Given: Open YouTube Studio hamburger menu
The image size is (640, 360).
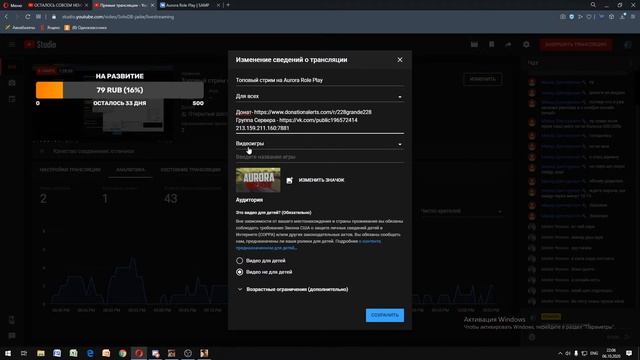Looking at the screenshot, I should pos(12,44).
